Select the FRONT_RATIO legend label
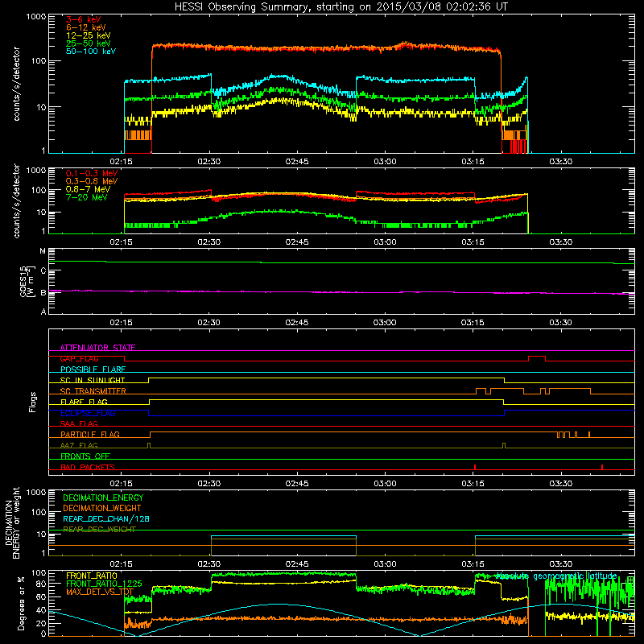This screenshot has width=644, height=644. point(92,576)
